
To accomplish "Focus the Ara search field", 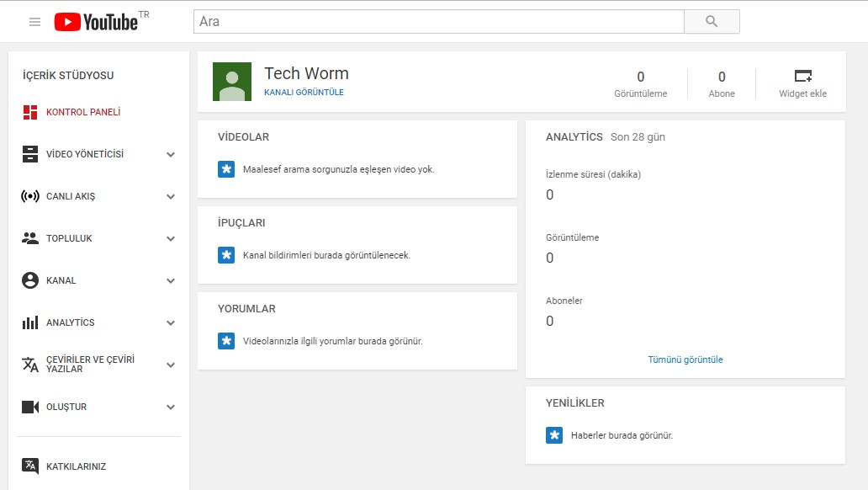I will (x=438, y=22).
